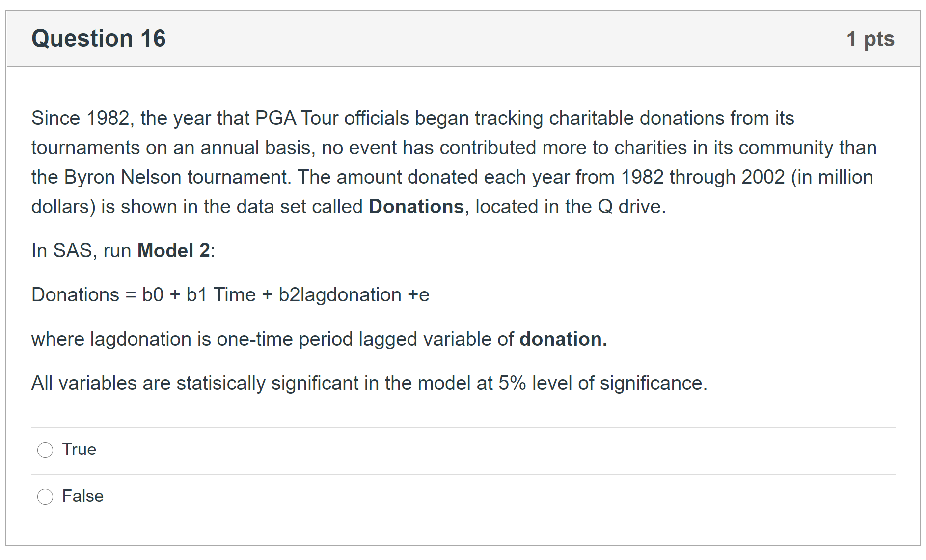
Task: Select the True radio button
Action: [45, 450]
